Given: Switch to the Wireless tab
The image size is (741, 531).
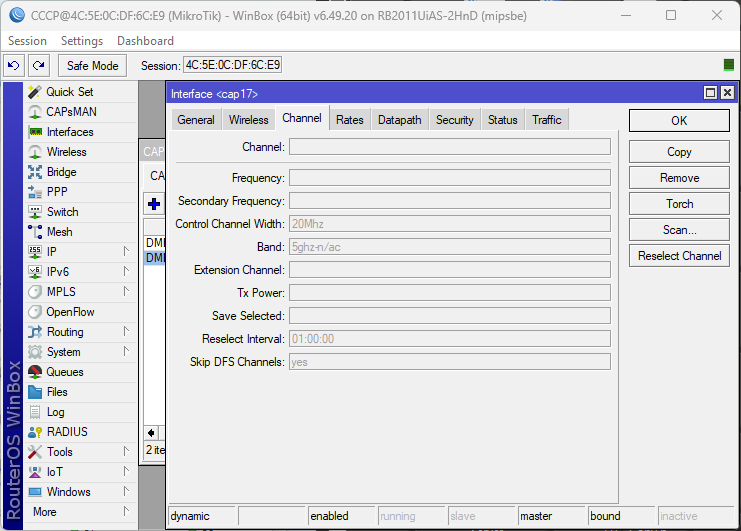Looking at the screenshot, I should pos(249,120).
